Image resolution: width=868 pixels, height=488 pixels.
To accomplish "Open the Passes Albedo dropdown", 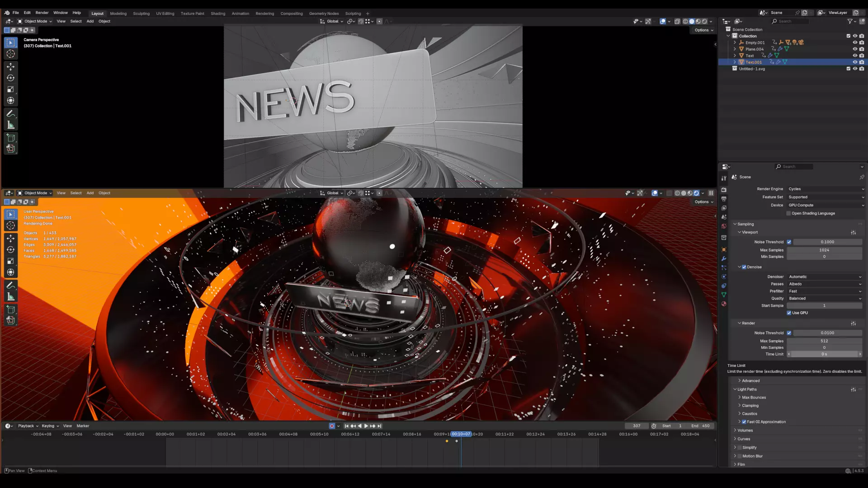I will coord(825,284).
